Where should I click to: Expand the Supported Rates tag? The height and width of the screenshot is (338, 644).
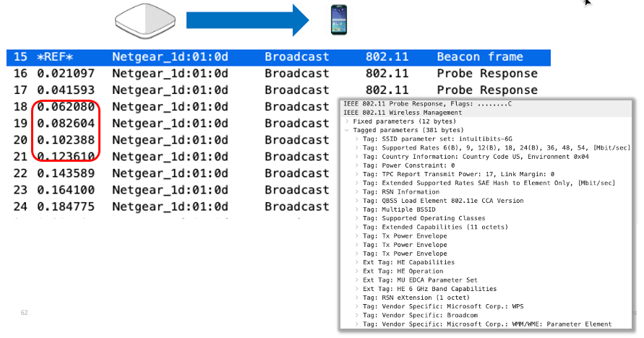pyautogui.click(x=357, y=147)
